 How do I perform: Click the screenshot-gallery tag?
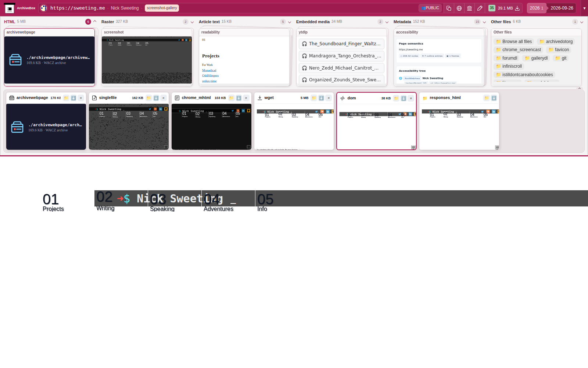point(162,8)
